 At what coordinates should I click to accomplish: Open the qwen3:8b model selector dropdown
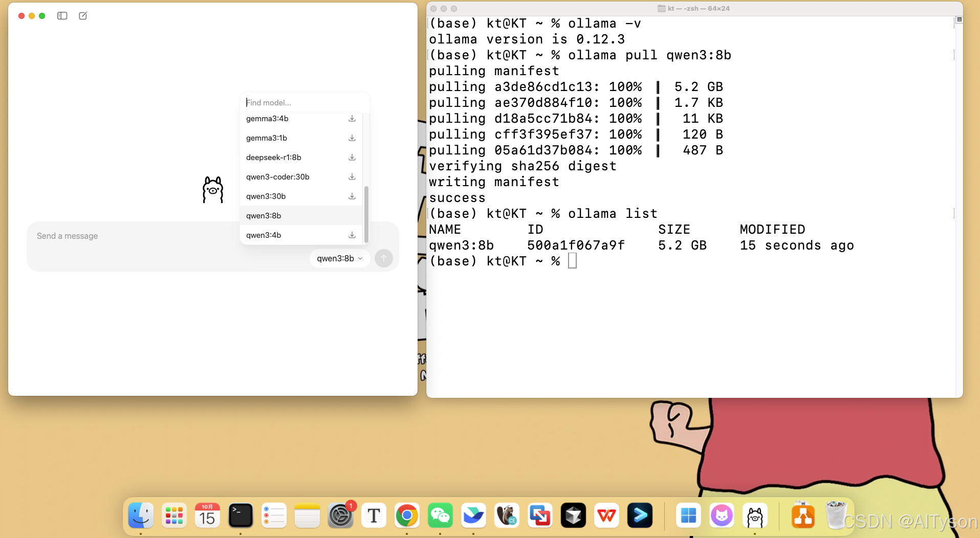(340, 258)
